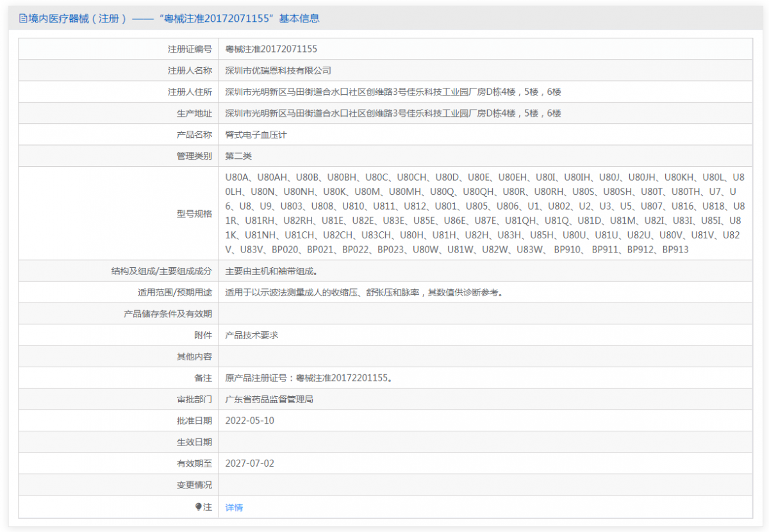Click the 生效日期 label
This screenshot has height=532, width=769.
tap(194, 442)
